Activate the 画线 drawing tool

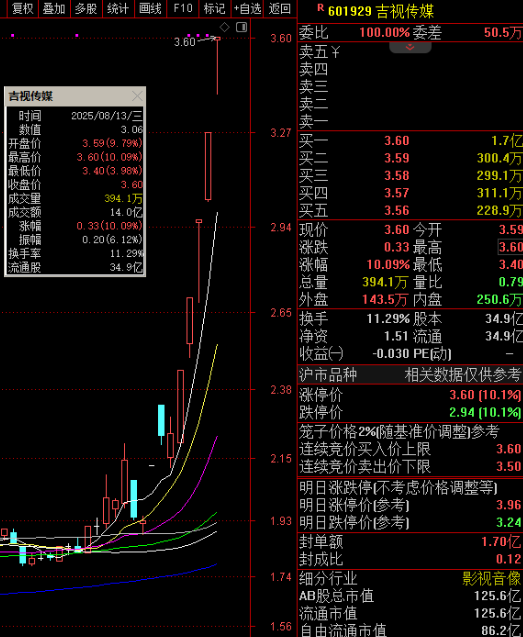(150, 8)
